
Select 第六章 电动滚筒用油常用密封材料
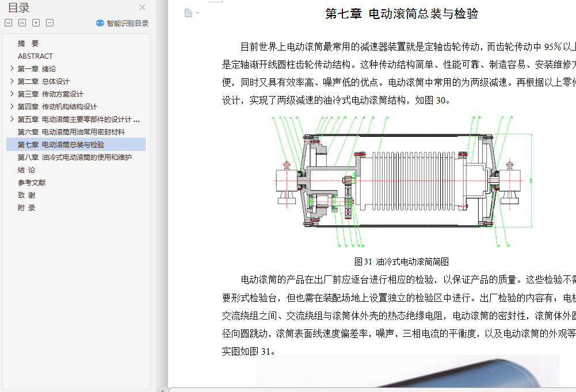pos(71,132)
